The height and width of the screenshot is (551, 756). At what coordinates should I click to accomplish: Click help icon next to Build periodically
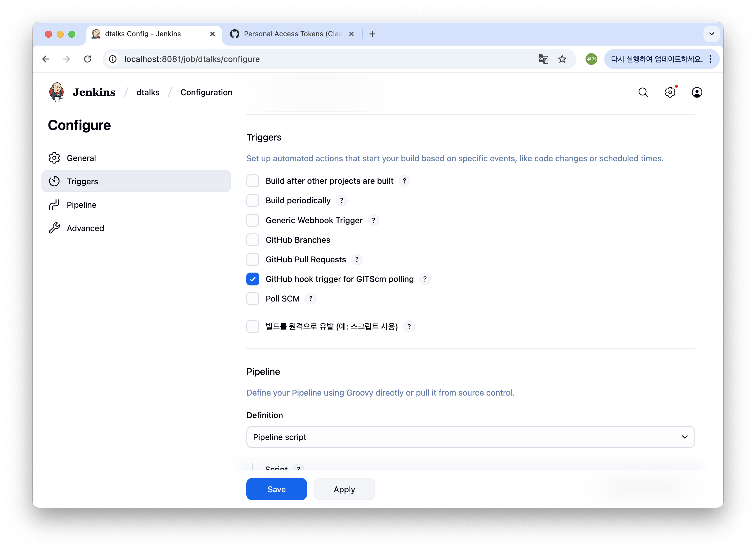point(342,200)
